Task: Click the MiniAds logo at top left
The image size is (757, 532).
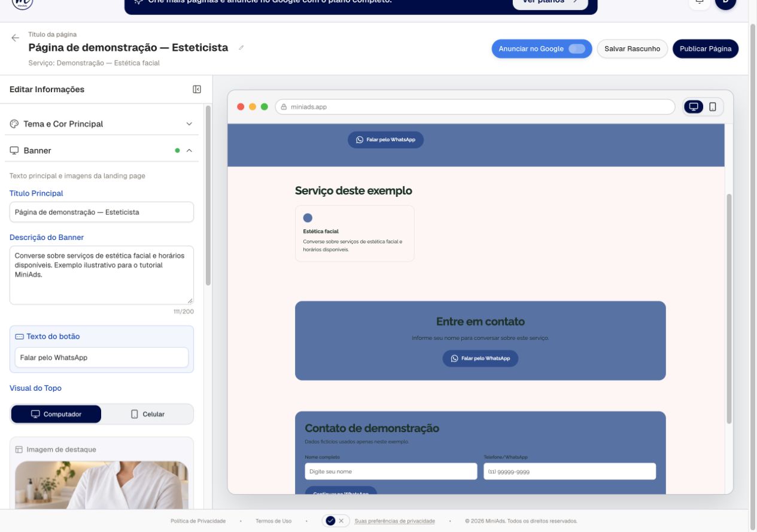Action: [22, 3]
